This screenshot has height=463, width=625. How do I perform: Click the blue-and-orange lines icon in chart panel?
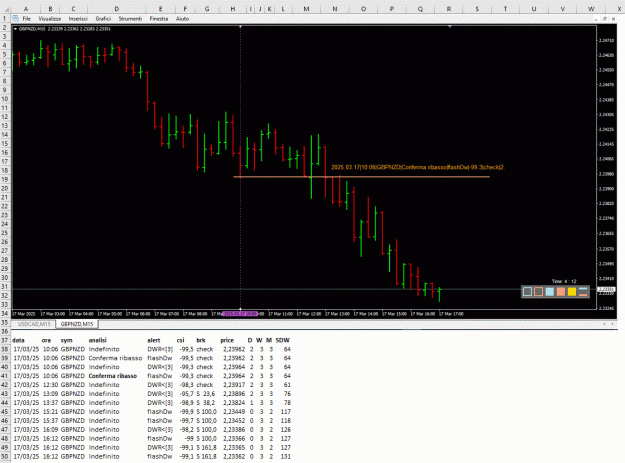(583, 292)
